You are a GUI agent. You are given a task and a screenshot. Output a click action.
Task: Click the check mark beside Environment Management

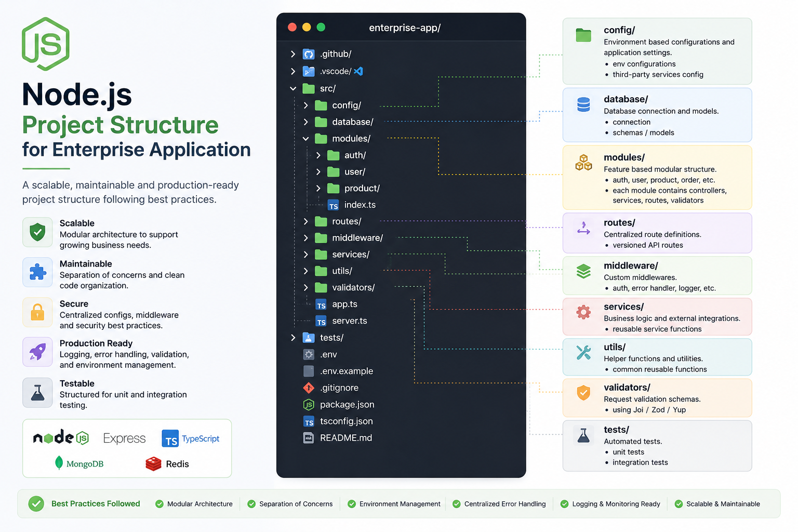352,504
